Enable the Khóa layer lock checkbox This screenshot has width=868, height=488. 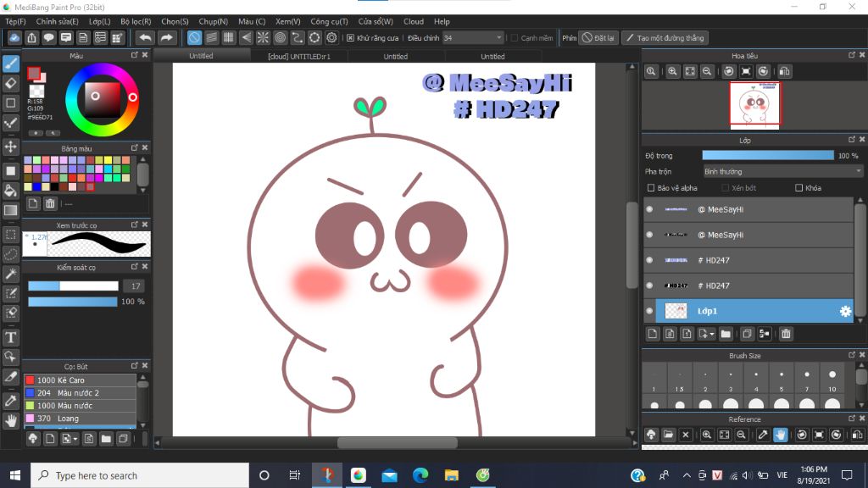point(798,188)
